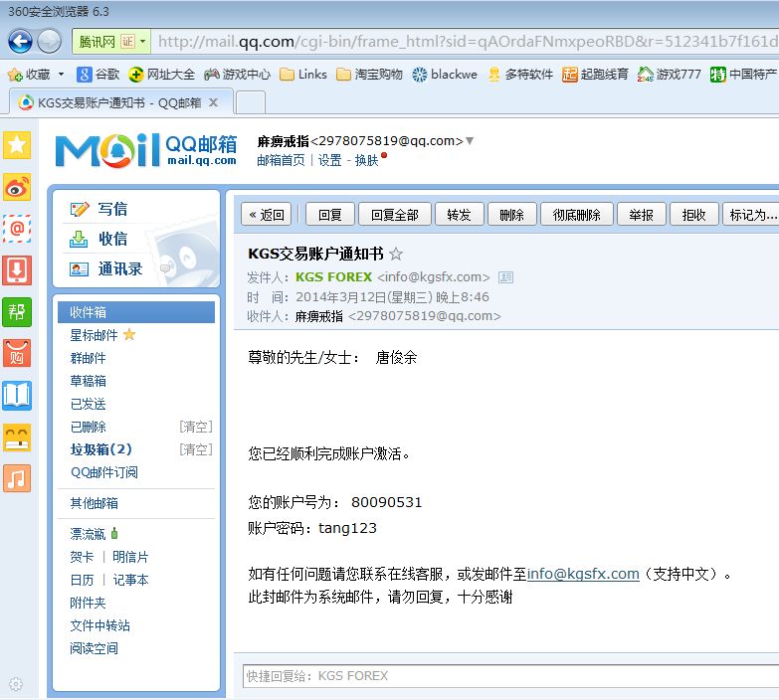Click the 举报 report button
This screenshot has height=700, width=779.
[642, 215]
